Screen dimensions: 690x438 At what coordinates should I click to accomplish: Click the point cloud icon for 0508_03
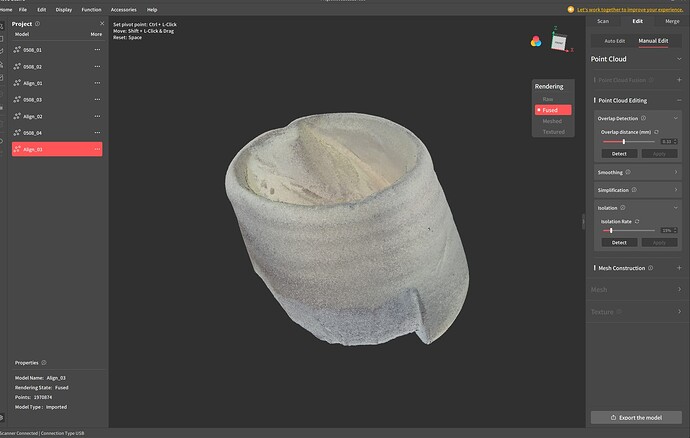click(x=17, y=99)
